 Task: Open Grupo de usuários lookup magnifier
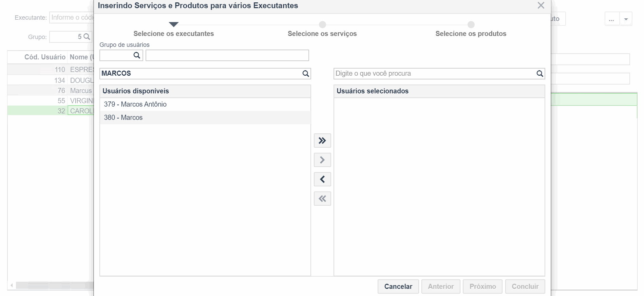137,55
